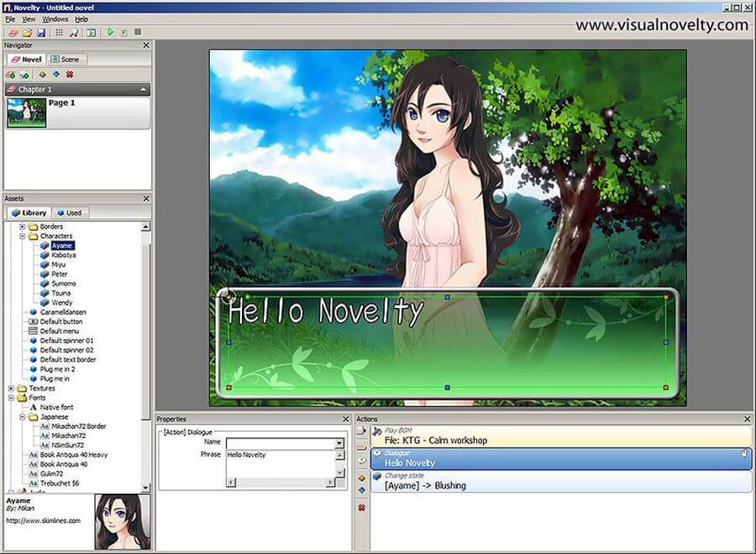This screenshot has width=756, height=554.
Task: Collapse Chapter 1 with its arrow
Action: (144, 89)
